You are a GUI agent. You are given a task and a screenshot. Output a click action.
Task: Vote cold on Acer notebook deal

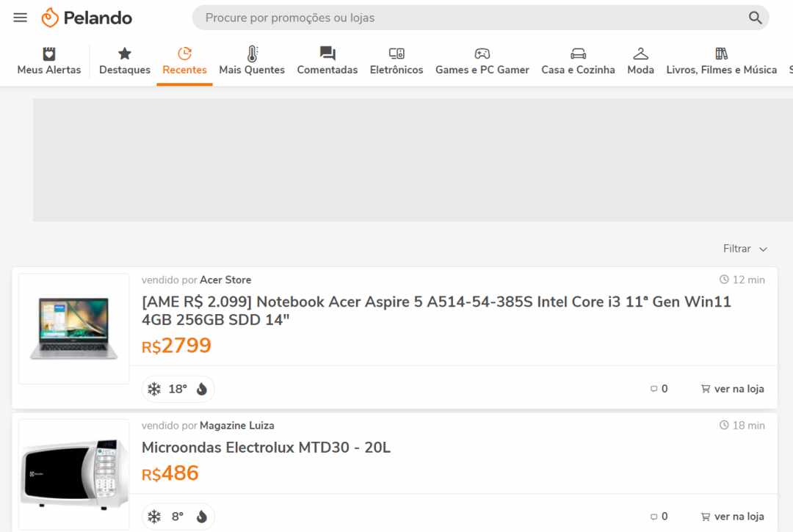click(154, 389)
